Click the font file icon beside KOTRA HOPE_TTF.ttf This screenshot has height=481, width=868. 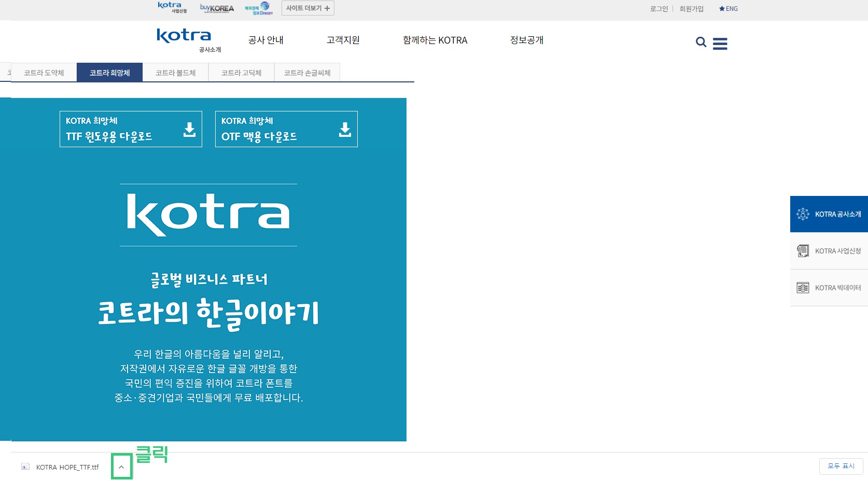pos(25,467)
